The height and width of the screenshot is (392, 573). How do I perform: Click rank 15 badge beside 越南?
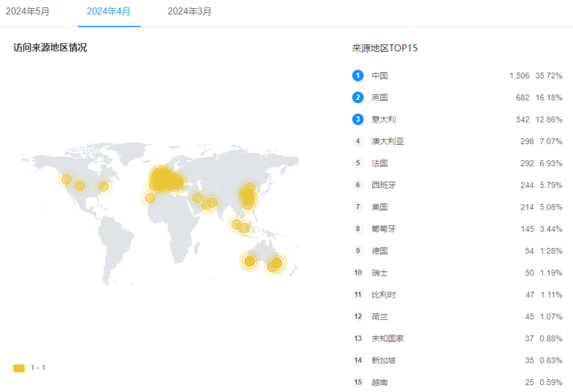pos(358,382)
